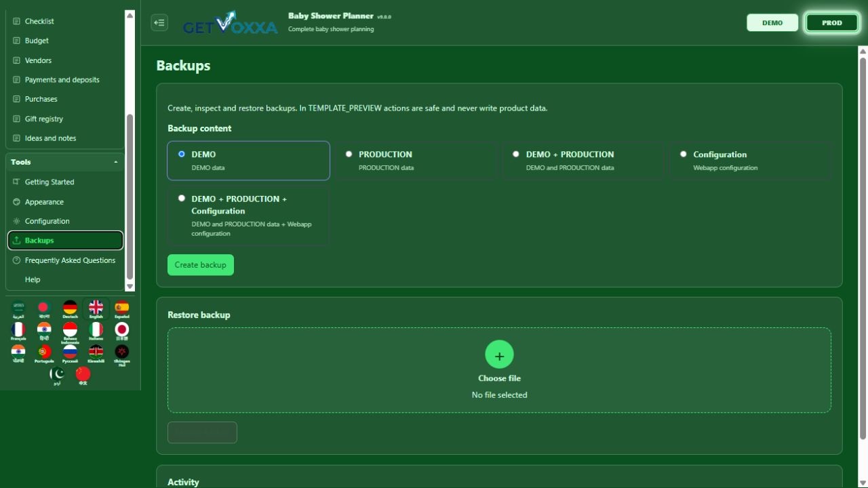This screenshot has width=868, height=488.
Task: Choose the Configuration backup radio option
Action: coord(684,154)
